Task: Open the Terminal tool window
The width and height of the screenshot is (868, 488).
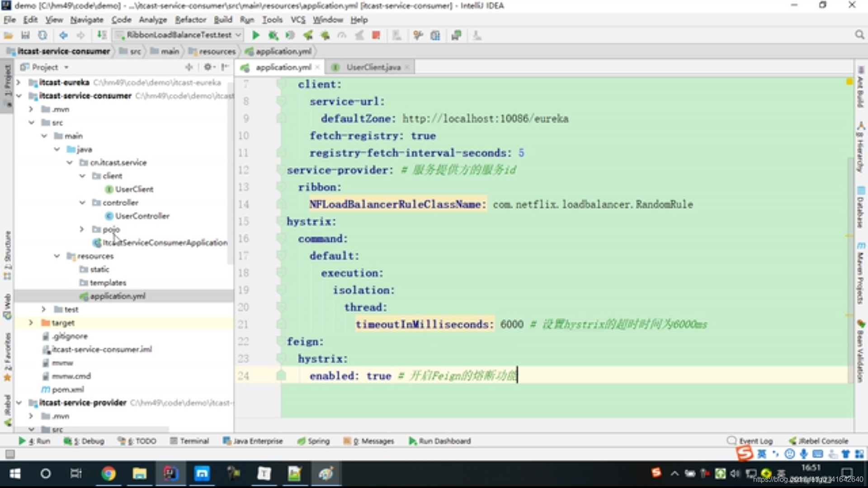Action: click(x=189, y=441)
